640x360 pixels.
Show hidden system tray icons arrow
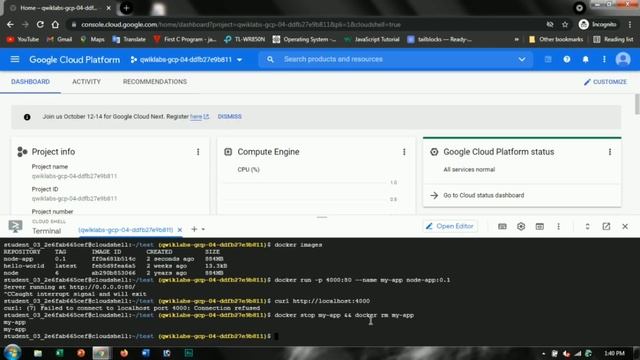coord(543,353)
